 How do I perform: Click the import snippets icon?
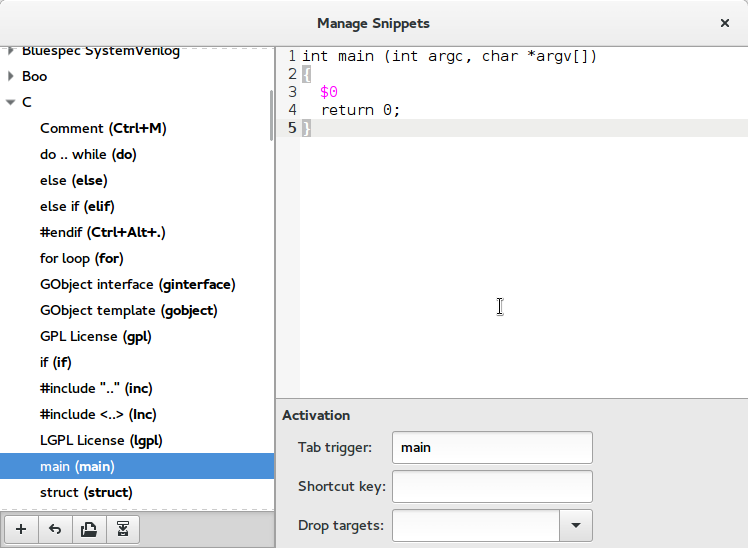(89, 529)
